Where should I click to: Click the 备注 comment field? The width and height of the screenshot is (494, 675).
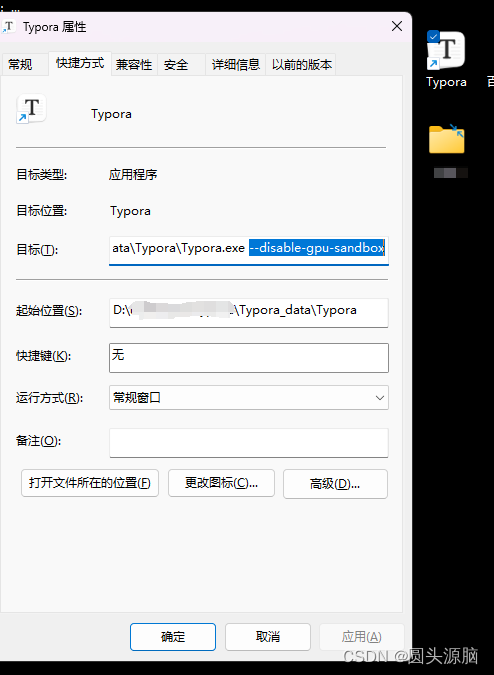249,443
